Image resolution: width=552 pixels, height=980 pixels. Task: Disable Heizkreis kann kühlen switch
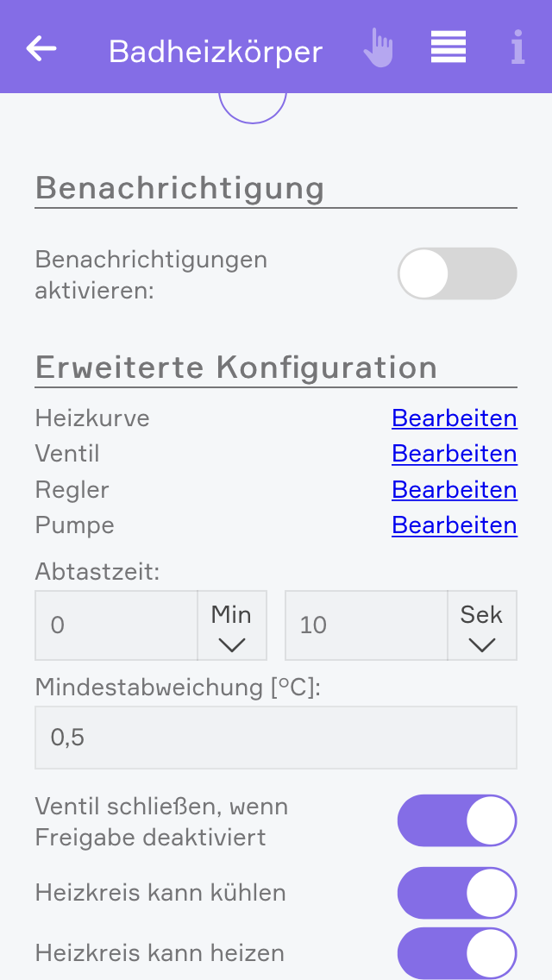coord(457,893)
